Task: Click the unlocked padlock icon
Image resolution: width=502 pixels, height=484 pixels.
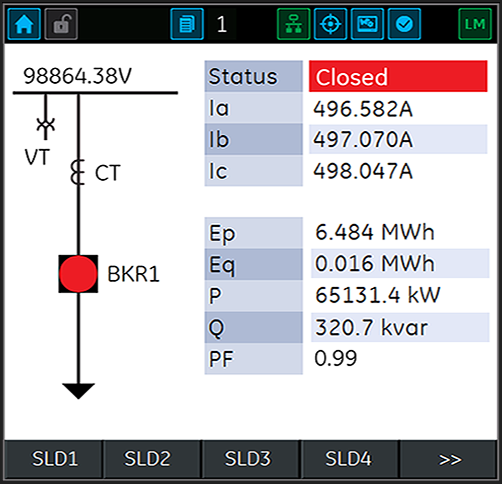Action: click(x=61, y=24)
